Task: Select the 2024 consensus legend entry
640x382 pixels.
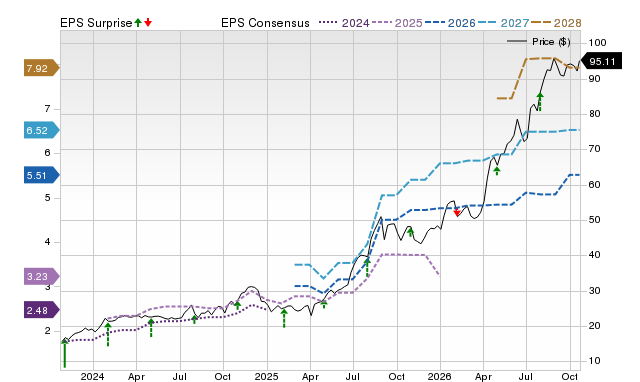Action: (x=344, y=23)
